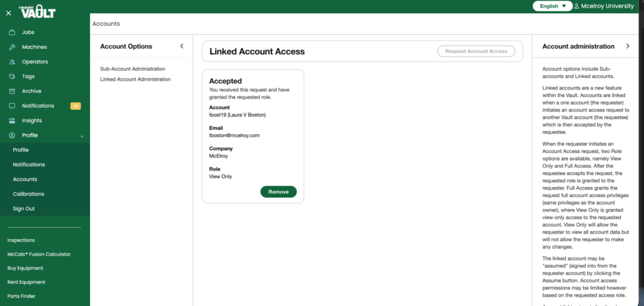The height and width of the screenshot is (306, 644).
Task: Open the Jobs menu item
Action: coord(28,32)
